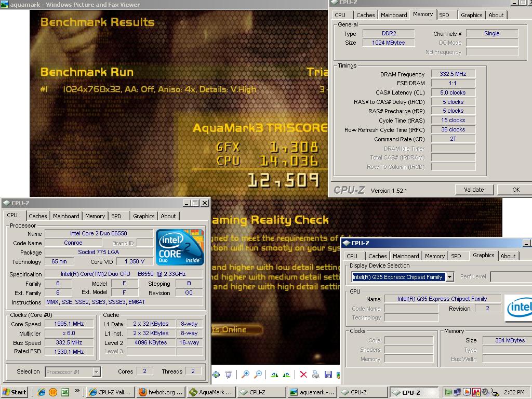Switch to hwbot.org Firefox taskbar button
532x399 pixels.
point(161,392)
